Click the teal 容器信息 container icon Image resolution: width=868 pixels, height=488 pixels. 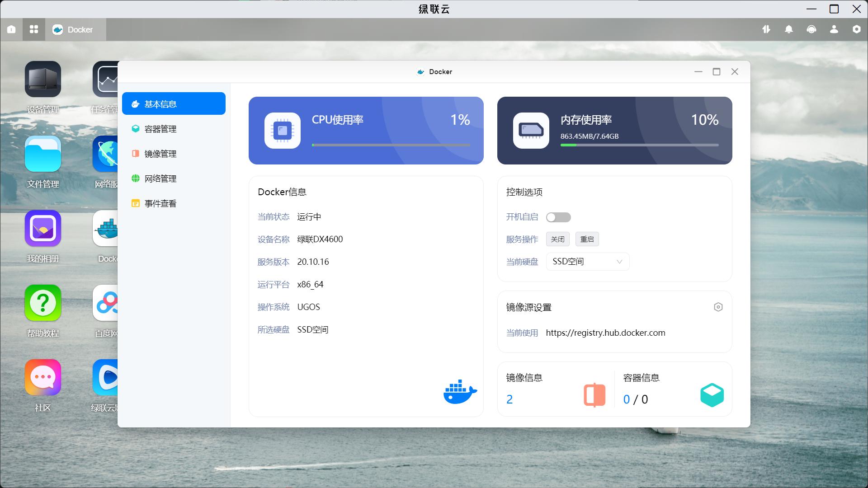tap(712, 394)
